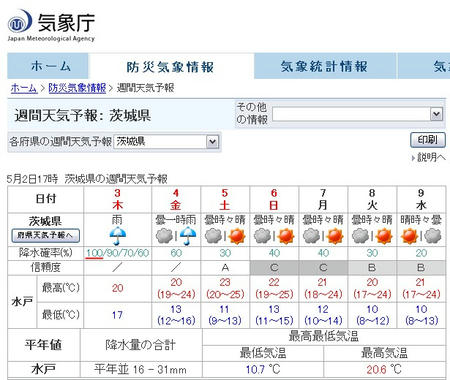This screenshot has width=450, height=380.
Task: Click the date header 3 木
Action: (x=117, y=199)
